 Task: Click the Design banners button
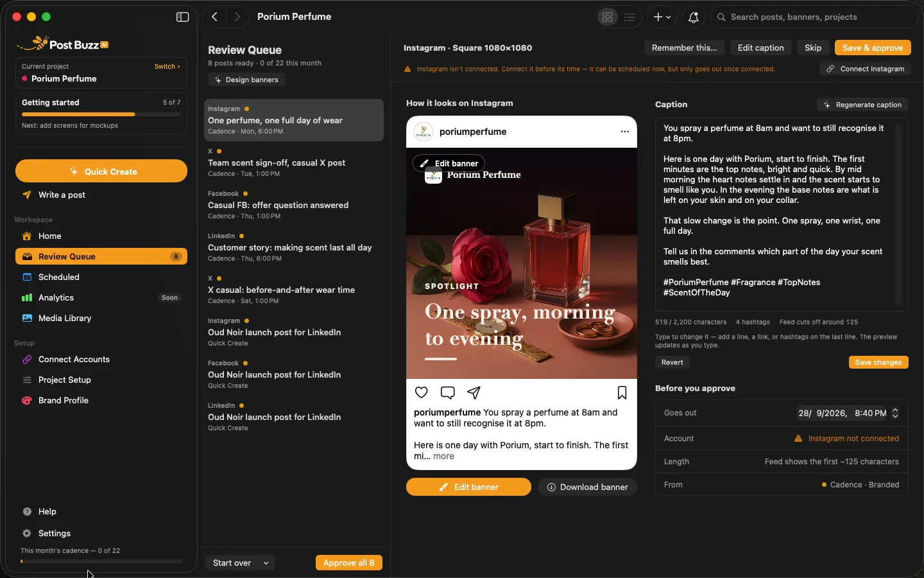tap(246, 80)
